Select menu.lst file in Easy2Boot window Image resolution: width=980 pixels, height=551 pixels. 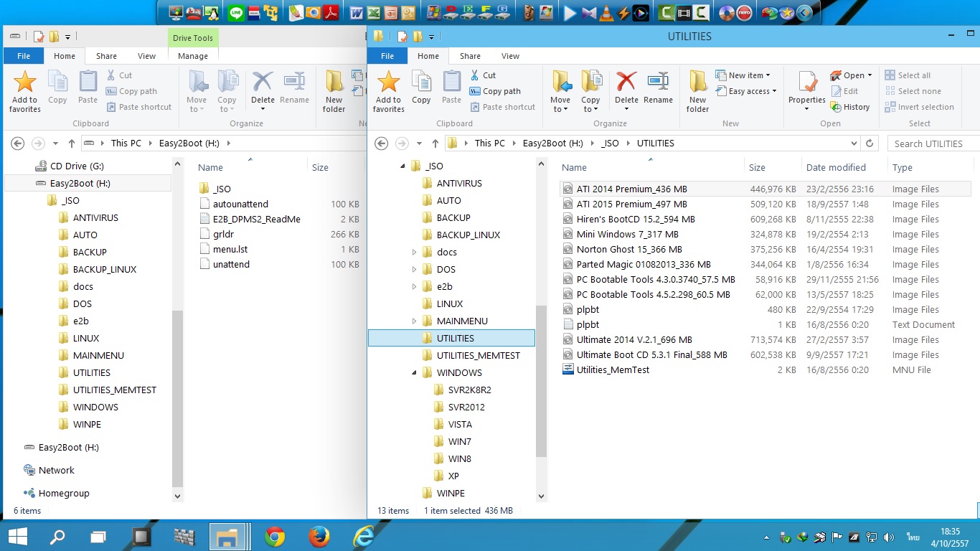[230, 249]
